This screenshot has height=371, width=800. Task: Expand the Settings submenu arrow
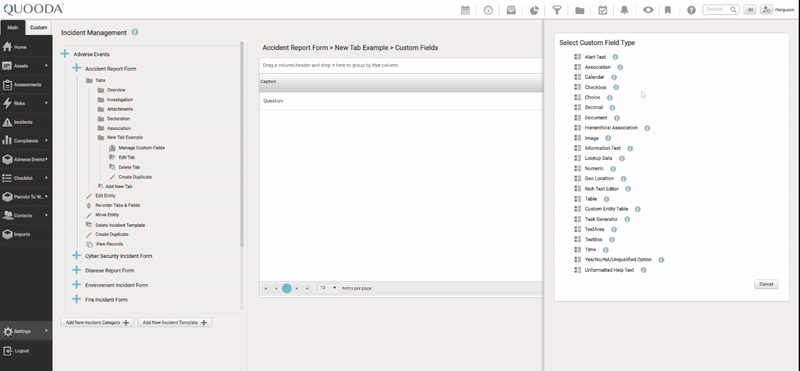pyautogui.click(x=46, y=331)
